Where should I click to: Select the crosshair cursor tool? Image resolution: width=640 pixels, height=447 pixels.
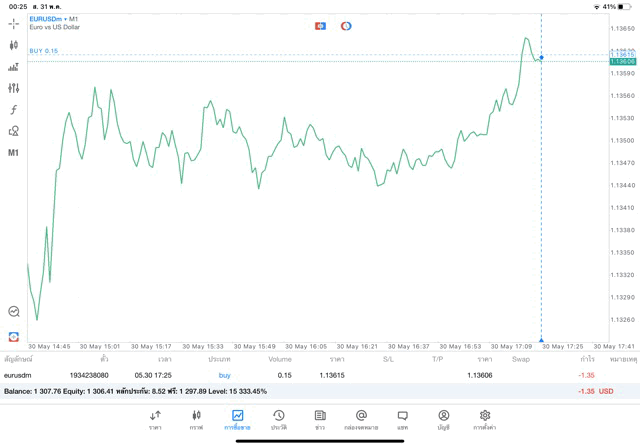coord(14,23)
